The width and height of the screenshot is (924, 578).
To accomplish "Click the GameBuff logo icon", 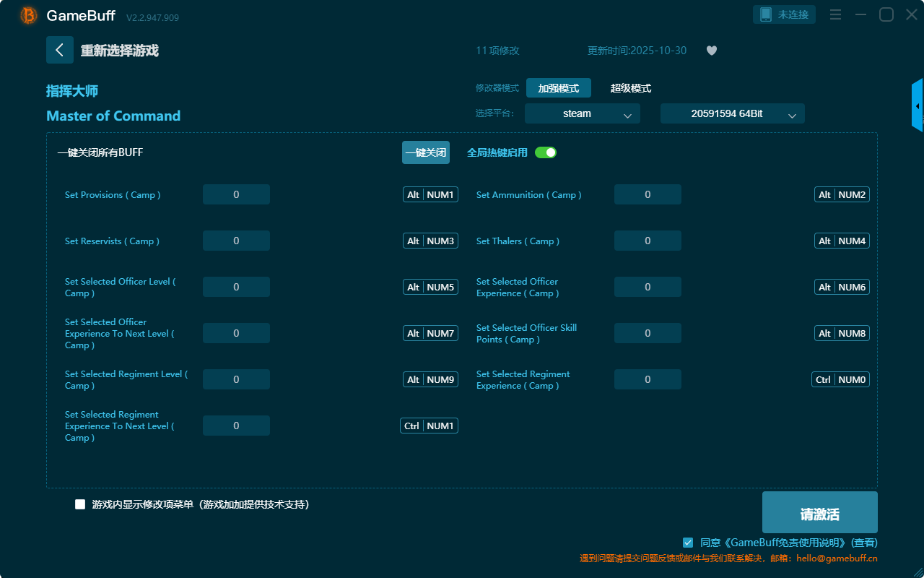I will point(29,15).
